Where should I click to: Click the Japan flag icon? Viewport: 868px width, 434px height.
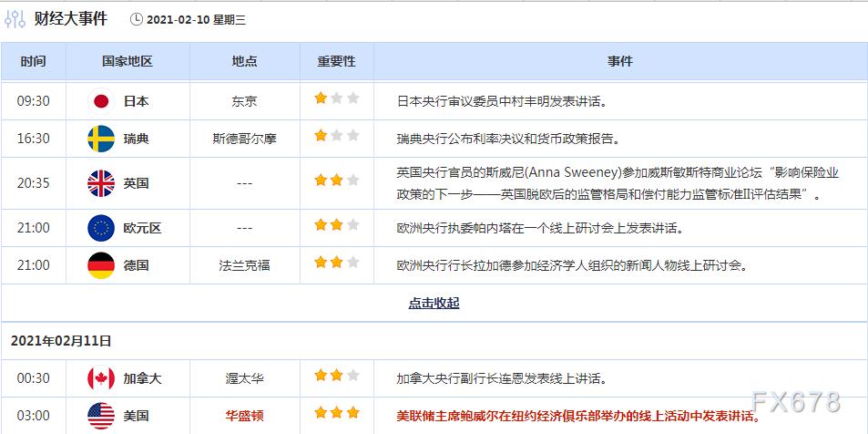[x=101, y=101]
